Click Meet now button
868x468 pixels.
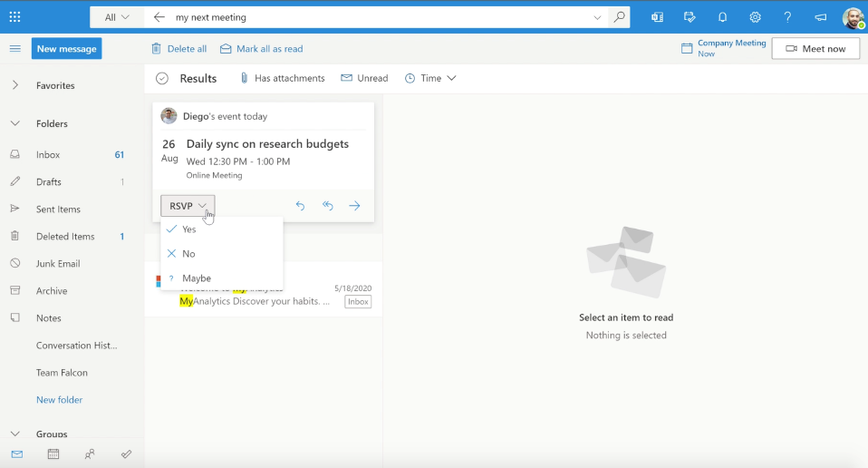click(815, 49)
